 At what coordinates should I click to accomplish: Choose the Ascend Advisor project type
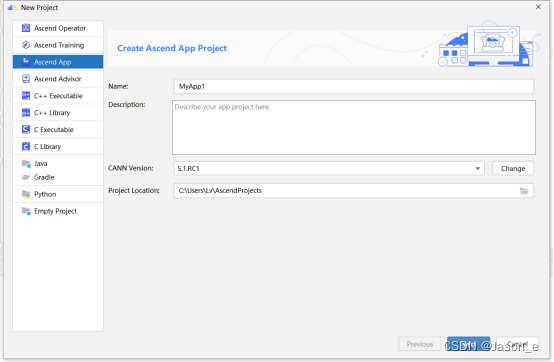point(58,79)
